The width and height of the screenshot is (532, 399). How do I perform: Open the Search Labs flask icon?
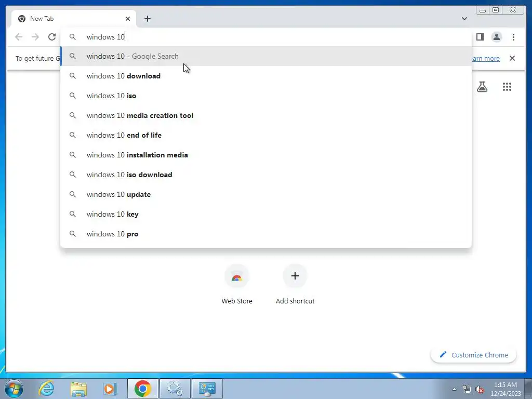pyautogui.click(x=482, y=87)
